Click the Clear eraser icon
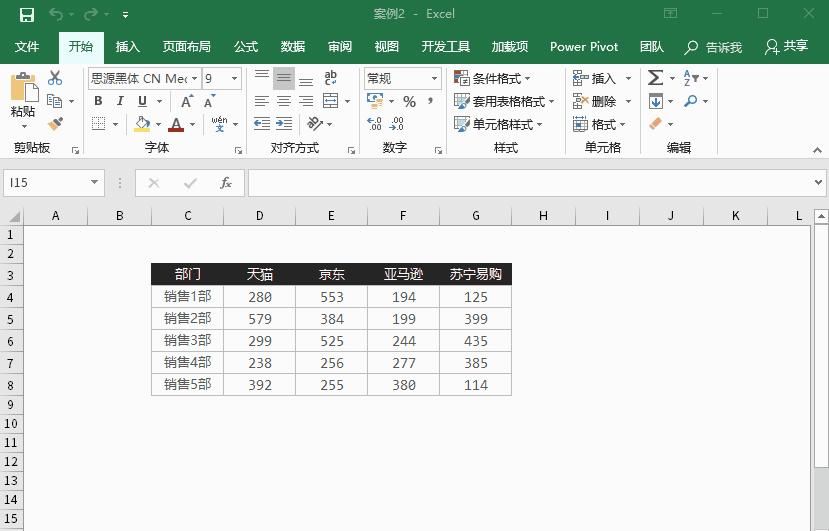Viewport: 829px width, 531px height. 656,124
